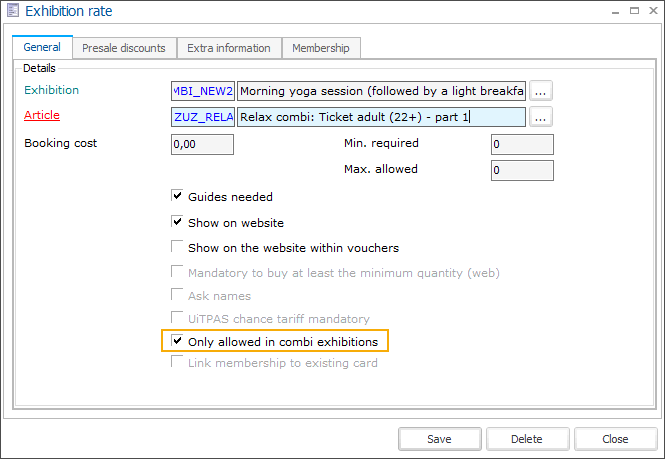Open the Extra information tab
The image size is (665, 459).
229,48
